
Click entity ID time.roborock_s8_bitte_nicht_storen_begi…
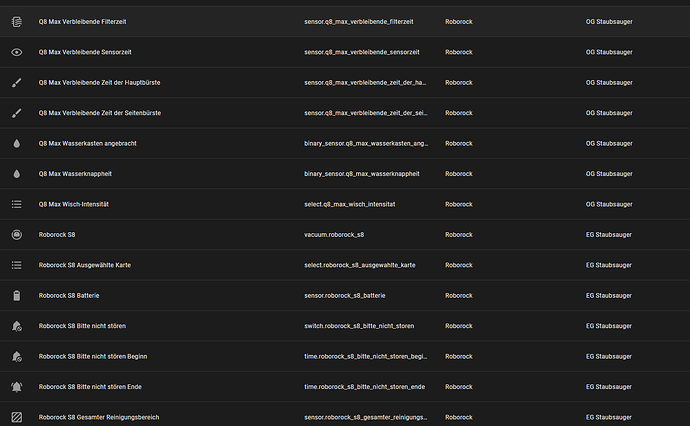[x=366, y=356]
